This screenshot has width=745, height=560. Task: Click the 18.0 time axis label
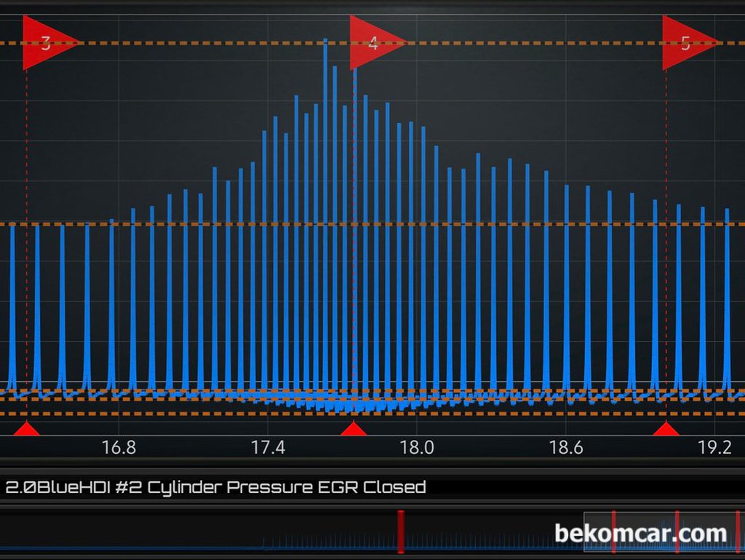click(x=417, y=447)
